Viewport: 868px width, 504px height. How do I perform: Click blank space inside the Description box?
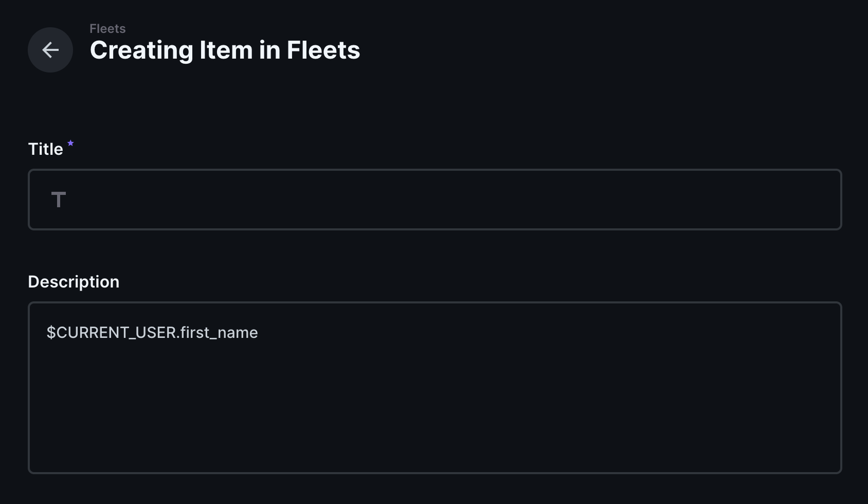click(x=463, y=411)
